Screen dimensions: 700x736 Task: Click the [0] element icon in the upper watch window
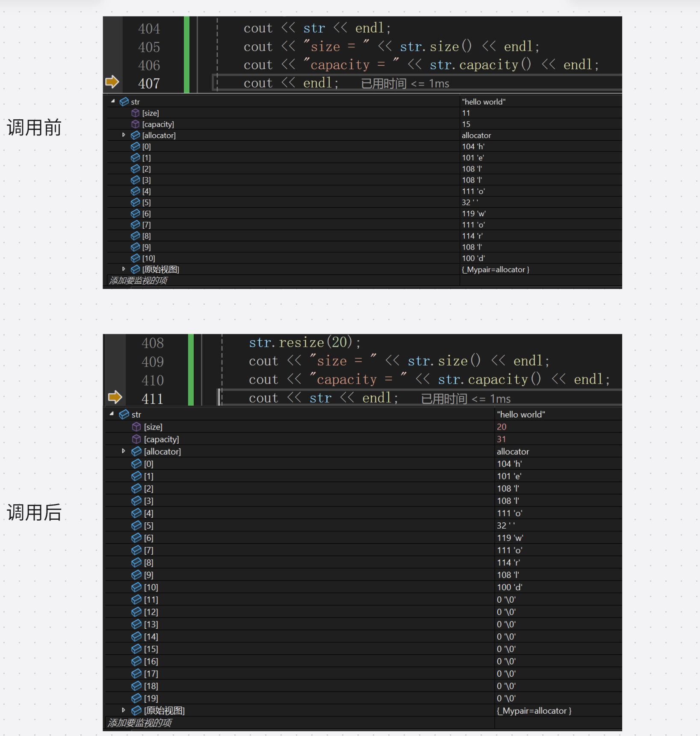pyautogui.click(x=136, y=146)
